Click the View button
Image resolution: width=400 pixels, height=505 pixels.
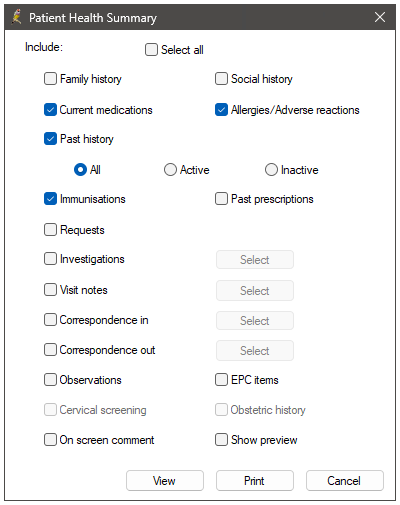[165, 481]
